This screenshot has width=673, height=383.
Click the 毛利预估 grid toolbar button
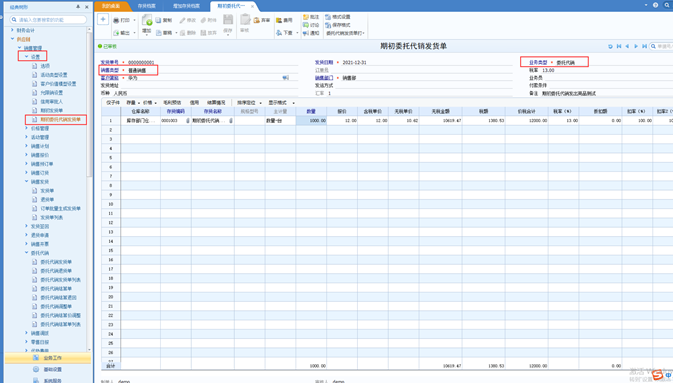click(x=172, y=103)
